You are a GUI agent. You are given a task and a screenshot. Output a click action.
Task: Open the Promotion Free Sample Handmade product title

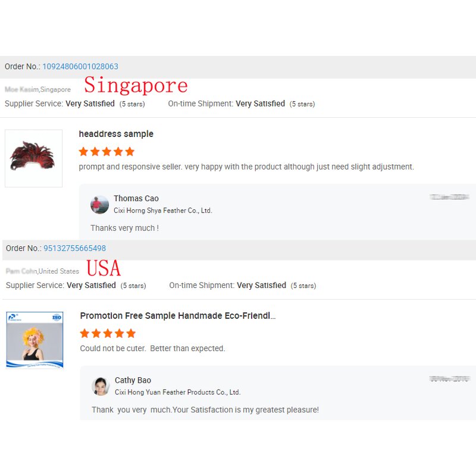[178, 316]
